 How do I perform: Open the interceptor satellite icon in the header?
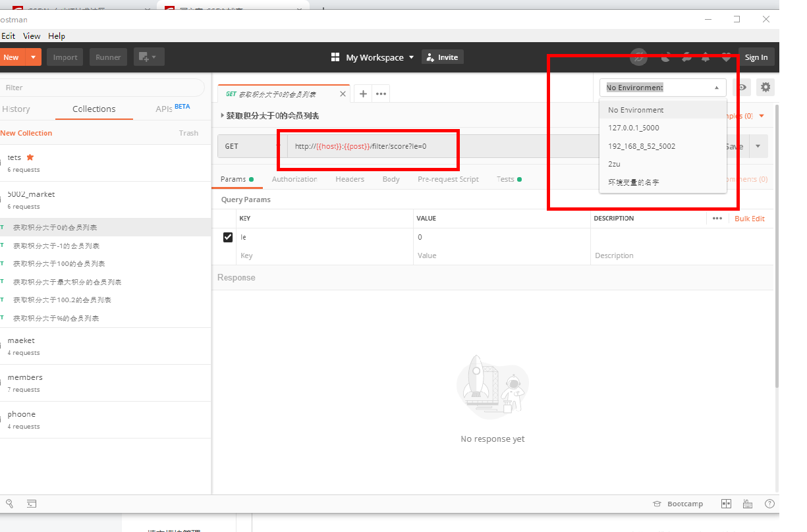pyautogui.click(x=666, y=57)
